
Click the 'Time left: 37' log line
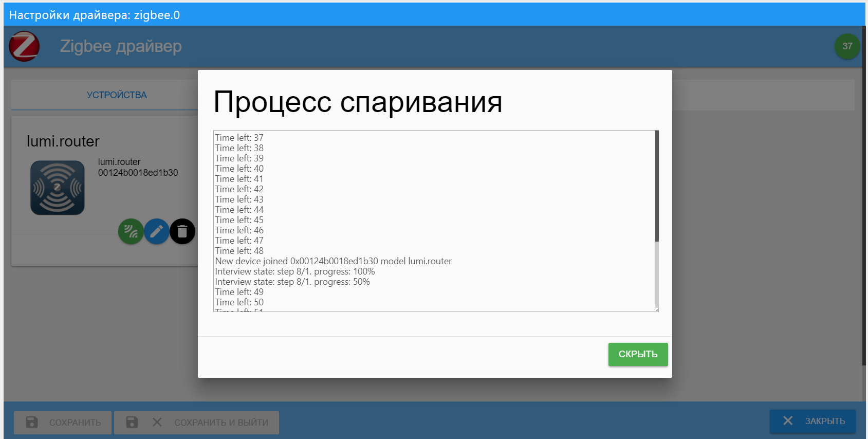(x=239, y=138)
